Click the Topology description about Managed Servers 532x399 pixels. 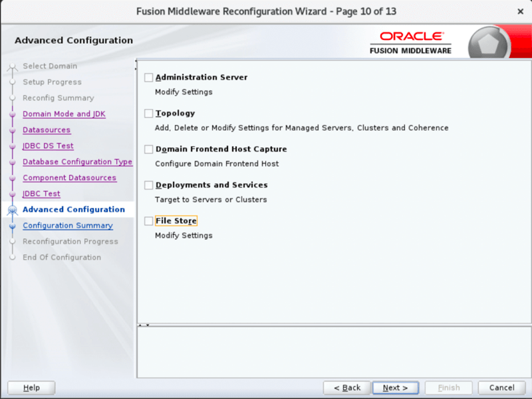(x=302, y=128)
